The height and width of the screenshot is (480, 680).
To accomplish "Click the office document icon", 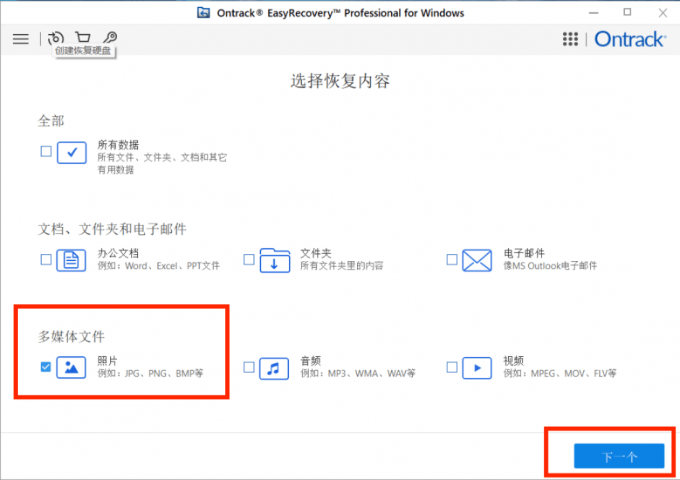I will [72, 260].
